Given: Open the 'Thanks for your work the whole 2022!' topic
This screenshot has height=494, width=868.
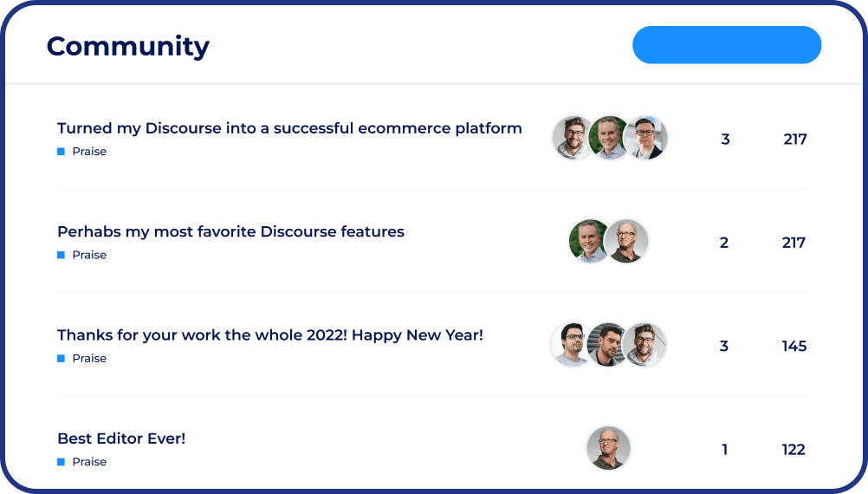Looking at the screenshot, I should [270, 335].
